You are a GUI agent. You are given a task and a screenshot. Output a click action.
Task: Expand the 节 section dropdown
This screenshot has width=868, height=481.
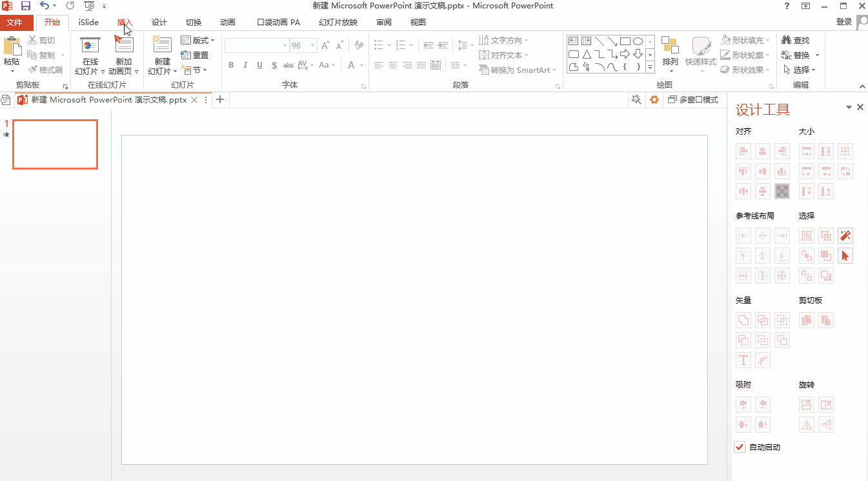194,70
